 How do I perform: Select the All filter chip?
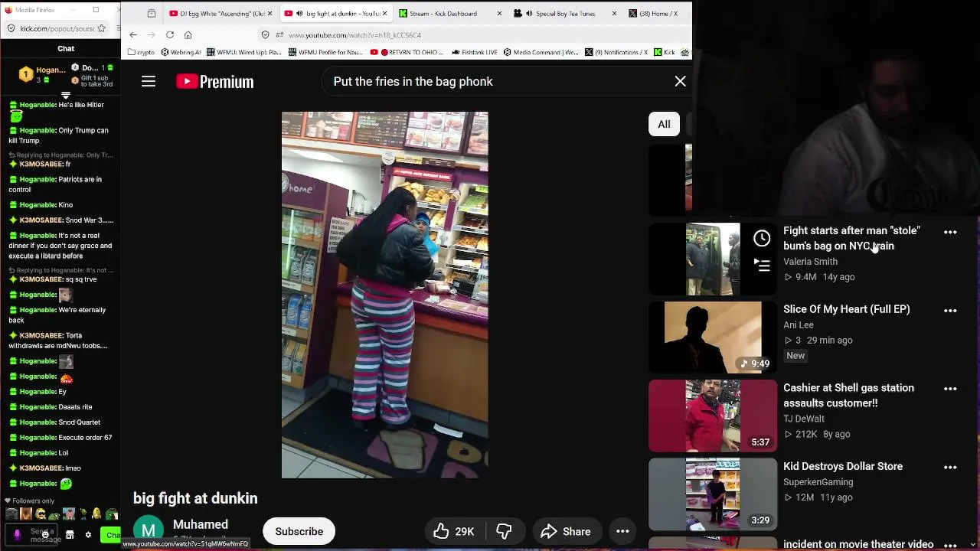pyautogui.click(x=664, y=124)
